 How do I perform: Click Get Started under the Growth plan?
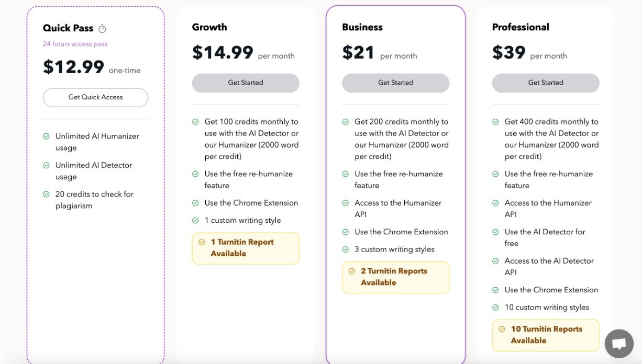(x=246, y=83)
